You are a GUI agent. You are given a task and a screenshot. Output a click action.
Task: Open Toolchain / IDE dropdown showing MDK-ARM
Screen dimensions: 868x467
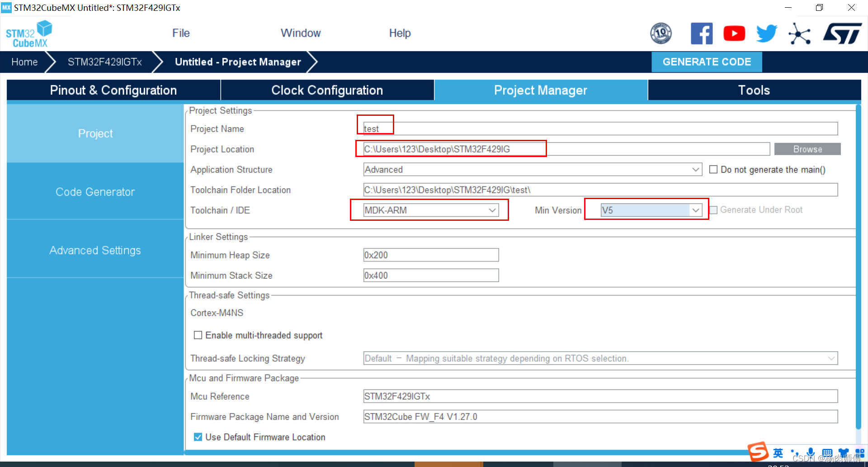coord(431,210)
